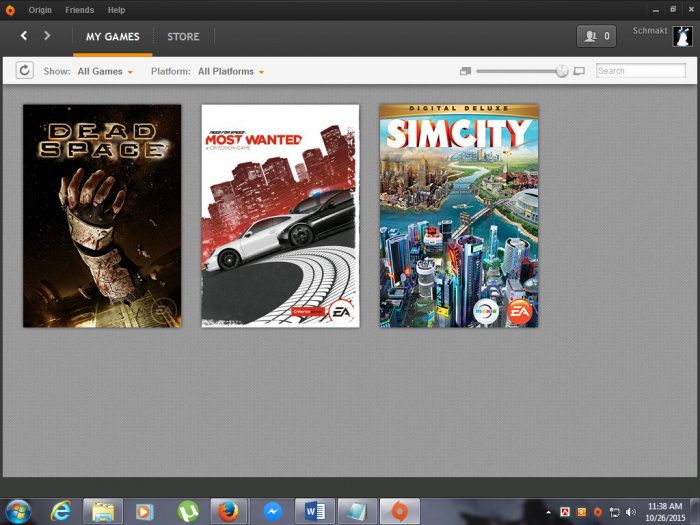700x525 pixels.
Task: Open network status tray icon
Action: pos(614,512)
